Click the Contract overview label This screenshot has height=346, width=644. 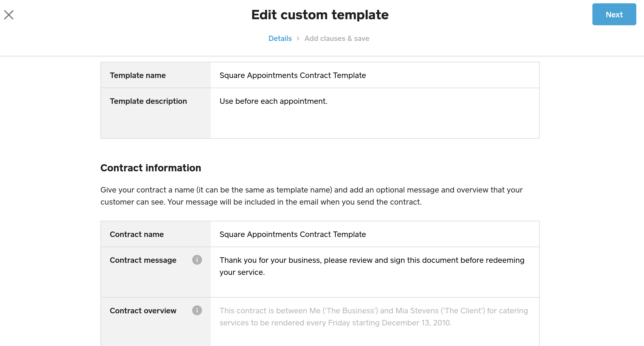pos(143,311)
